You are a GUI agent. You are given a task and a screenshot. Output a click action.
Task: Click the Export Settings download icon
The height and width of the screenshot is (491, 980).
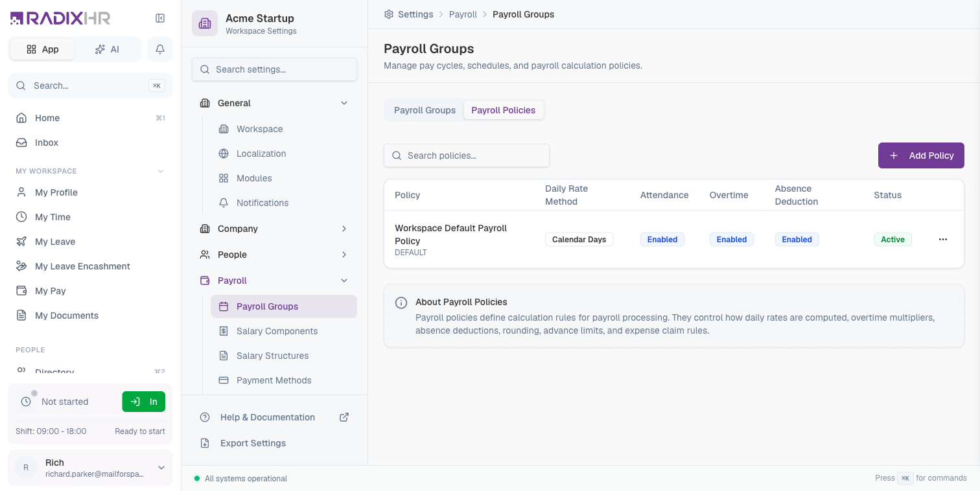[x=205, y=443]
